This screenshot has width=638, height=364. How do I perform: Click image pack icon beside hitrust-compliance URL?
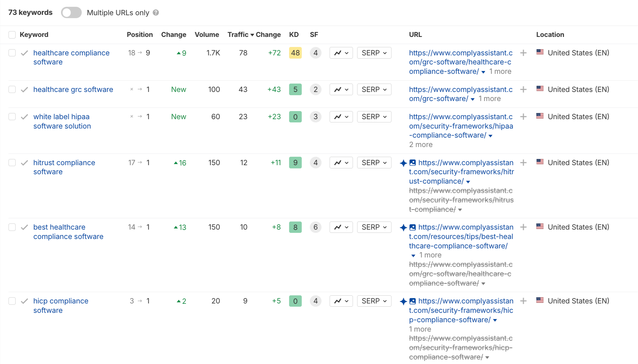pyautogui.click(x=412, y=163)
